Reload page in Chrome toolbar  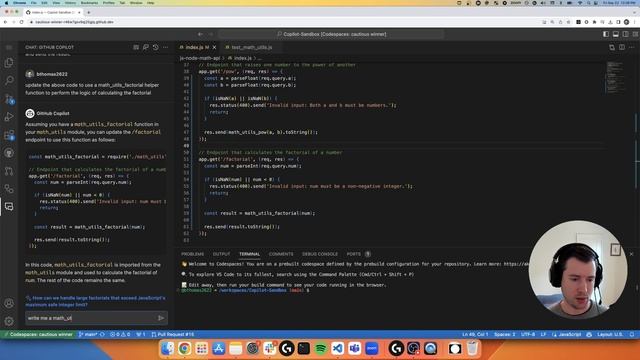click(x=21, y=22)
